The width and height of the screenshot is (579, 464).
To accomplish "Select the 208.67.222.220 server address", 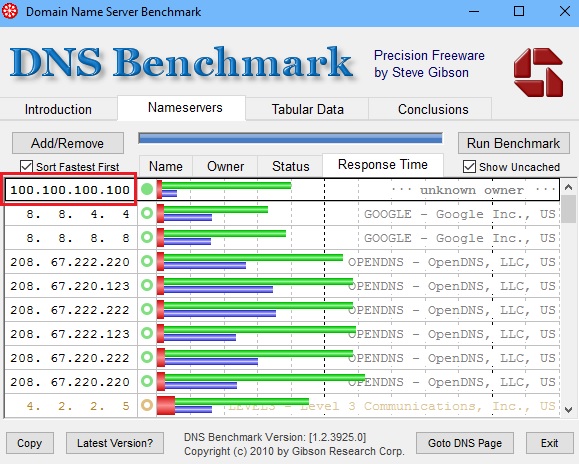I will tap(70, 262).
